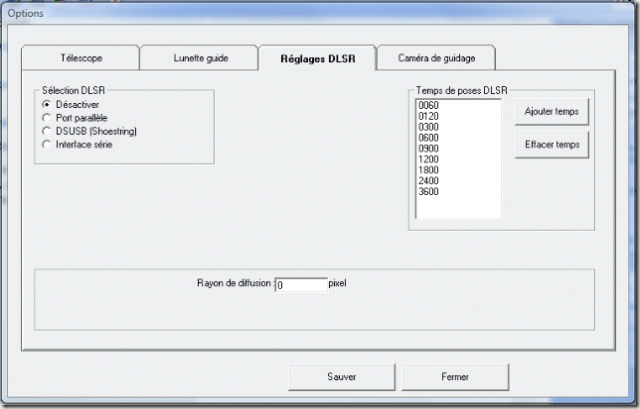Select DSUSB (Shoestring) radio option
The image size is (640, 409).
(46, 131)
